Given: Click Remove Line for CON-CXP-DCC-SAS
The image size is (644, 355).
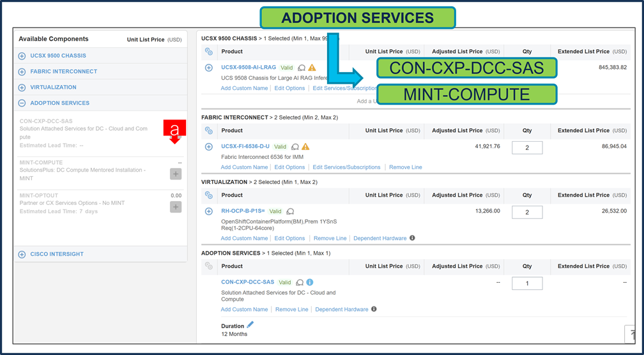Looking at the screenshot, I should (291, 310).
